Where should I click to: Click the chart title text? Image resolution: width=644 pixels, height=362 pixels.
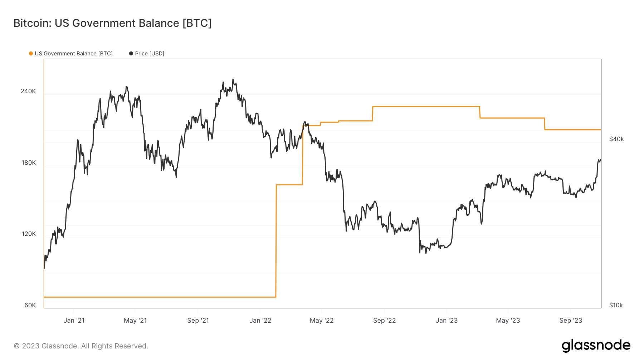click(113, 23)
